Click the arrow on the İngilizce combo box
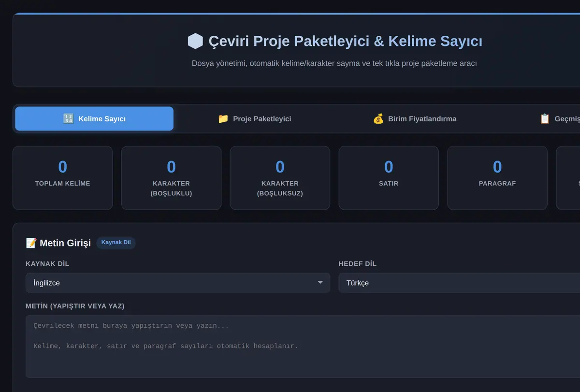This screenshot has height=392, width=580. click(x=320, y=283)
